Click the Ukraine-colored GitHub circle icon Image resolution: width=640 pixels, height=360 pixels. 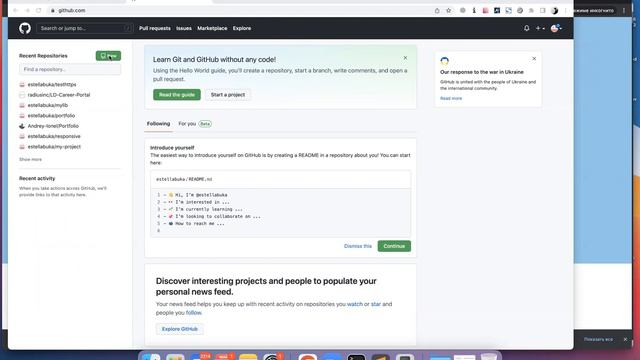[444, 61]
